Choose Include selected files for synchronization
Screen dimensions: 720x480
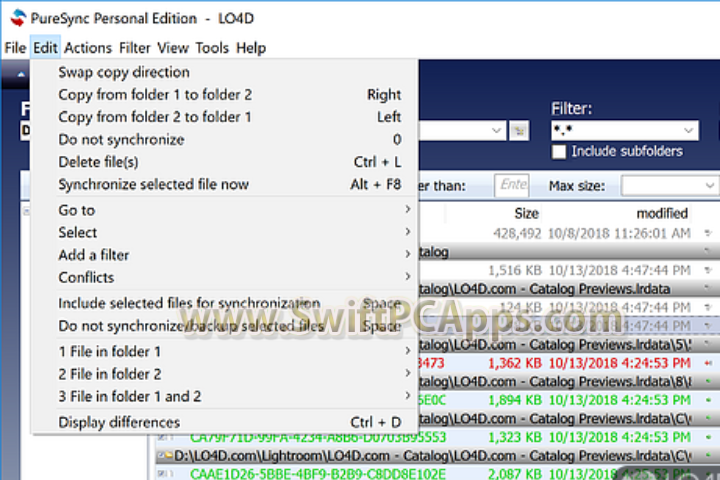225,303
